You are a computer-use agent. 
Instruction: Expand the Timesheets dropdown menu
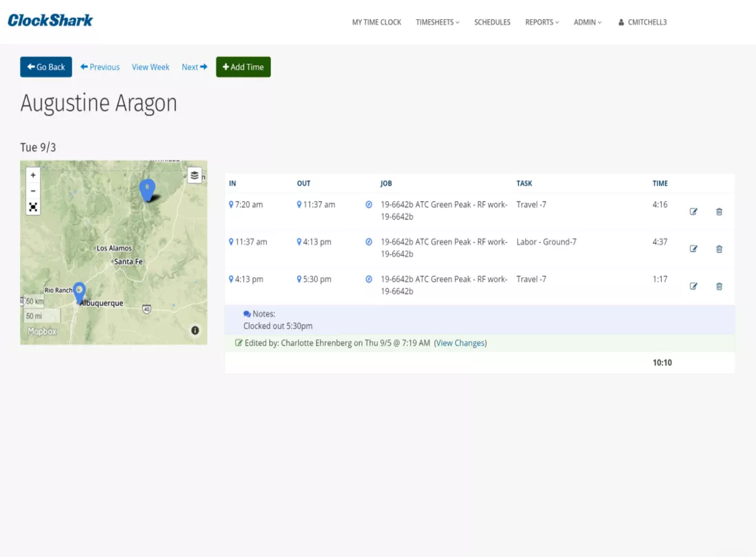coord(437,22)
